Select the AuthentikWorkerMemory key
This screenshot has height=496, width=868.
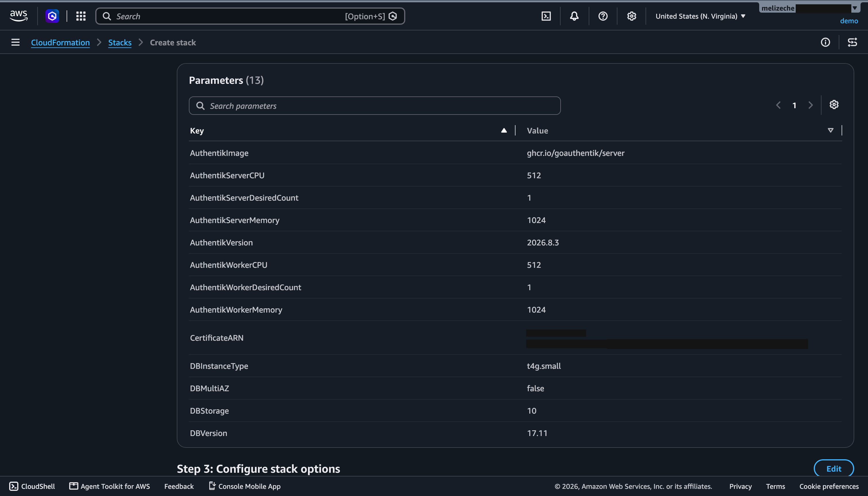click(236, 310)
